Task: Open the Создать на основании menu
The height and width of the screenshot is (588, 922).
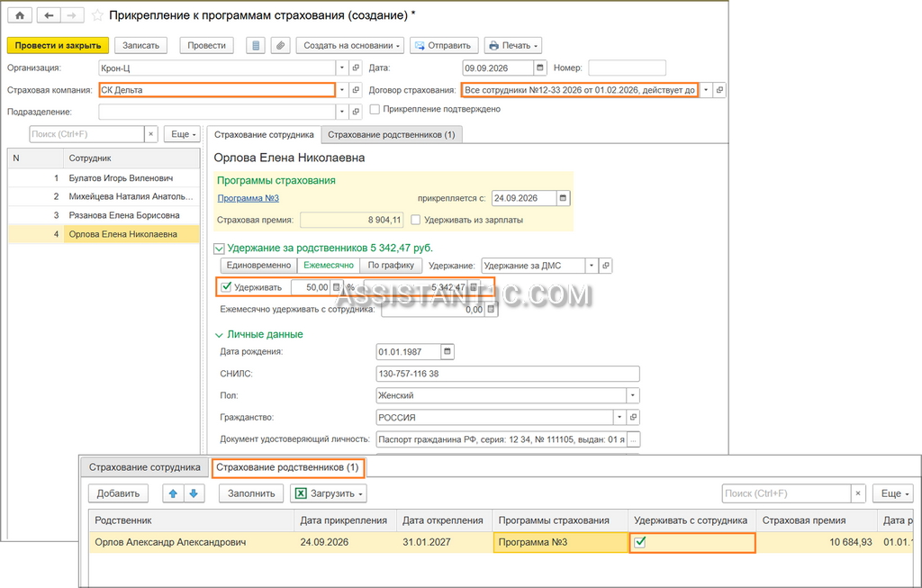Action: [x=351, y=45]
